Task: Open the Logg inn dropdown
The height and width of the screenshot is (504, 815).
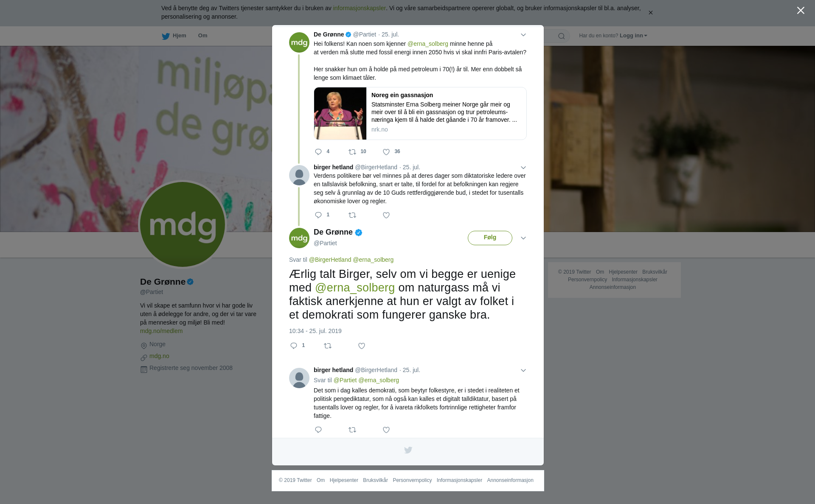Action: pos(633,36)
